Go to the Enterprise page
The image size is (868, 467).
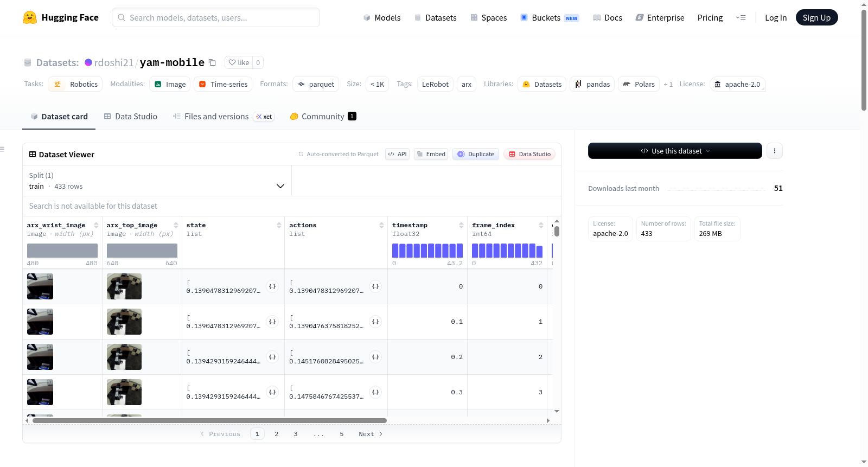pyautogui.click(x=660, y=17)
